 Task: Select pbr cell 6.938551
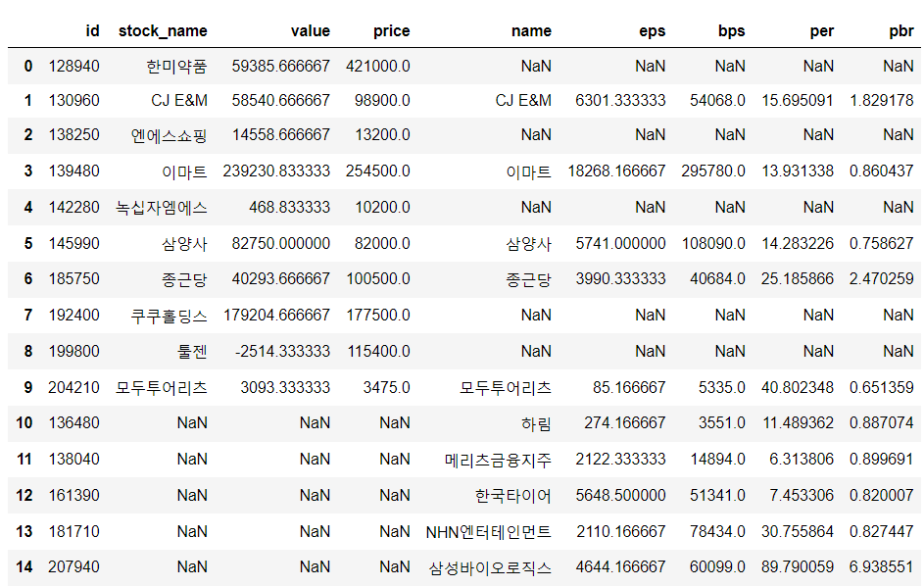click(x=882, y=567)
